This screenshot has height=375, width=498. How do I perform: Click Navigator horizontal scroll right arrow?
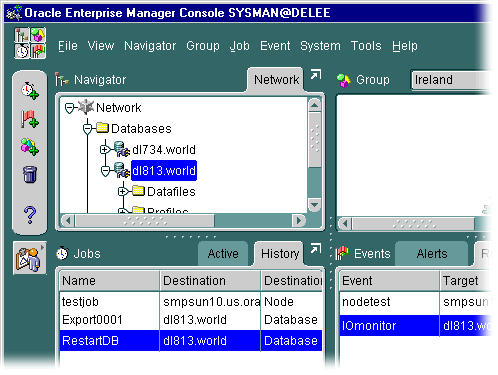(299, 220)
